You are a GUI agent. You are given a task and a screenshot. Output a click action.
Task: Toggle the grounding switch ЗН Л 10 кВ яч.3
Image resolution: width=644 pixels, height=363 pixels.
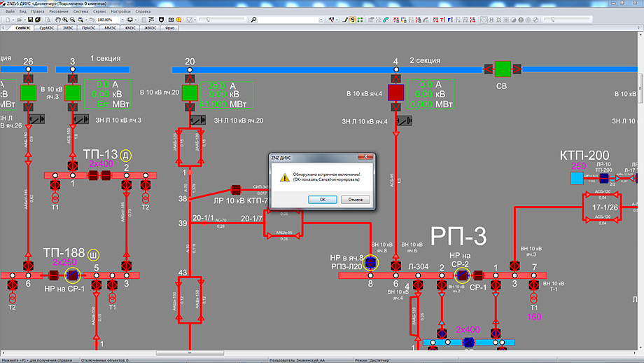tap(83, 121)
